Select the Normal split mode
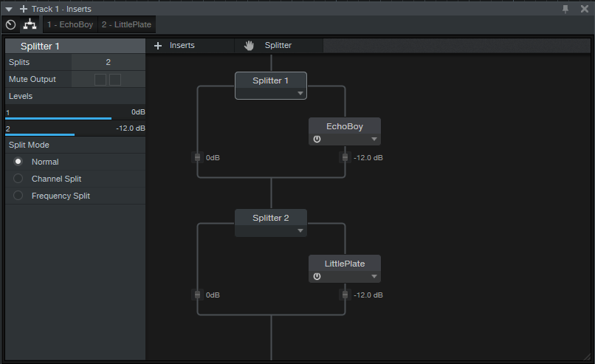Image resolution: width=595 pixels, height=364 pixels. coord(18,162)
